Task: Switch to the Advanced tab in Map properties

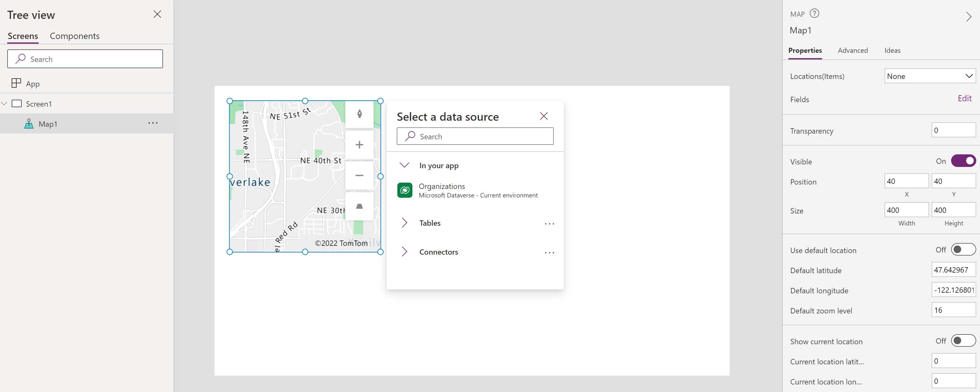Action: (852, 50)
